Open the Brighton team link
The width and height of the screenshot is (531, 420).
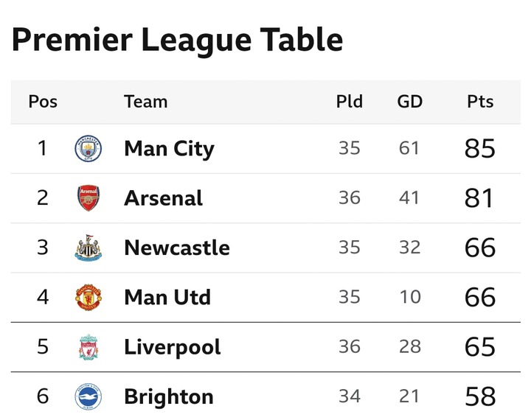tap(169, 396)
